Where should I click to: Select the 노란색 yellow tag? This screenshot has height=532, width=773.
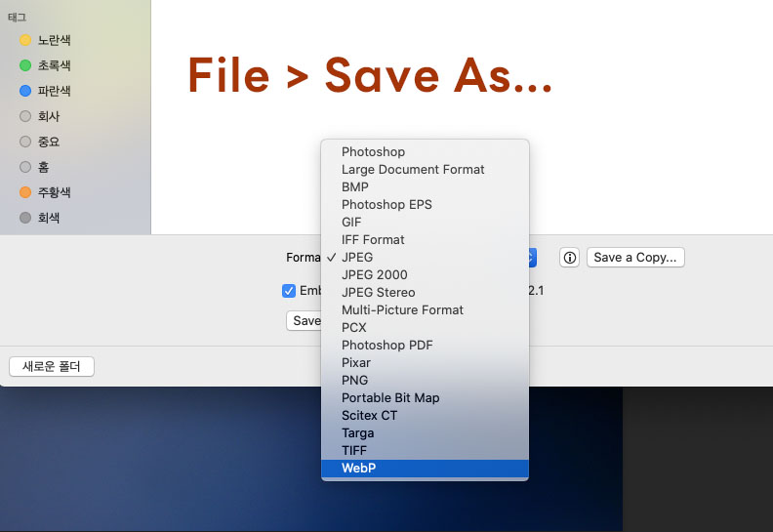coord(45,40)
